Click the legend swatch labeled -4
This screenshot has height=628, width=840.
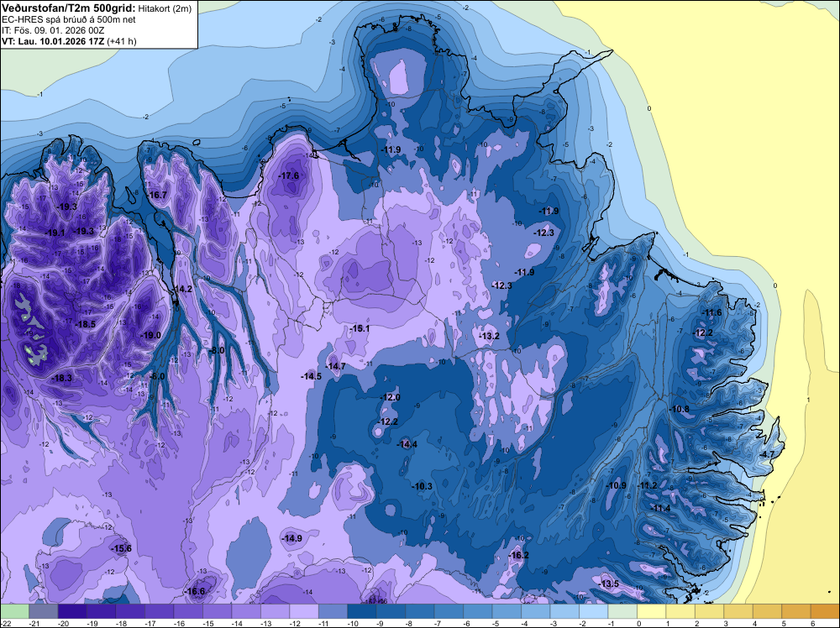536,611
